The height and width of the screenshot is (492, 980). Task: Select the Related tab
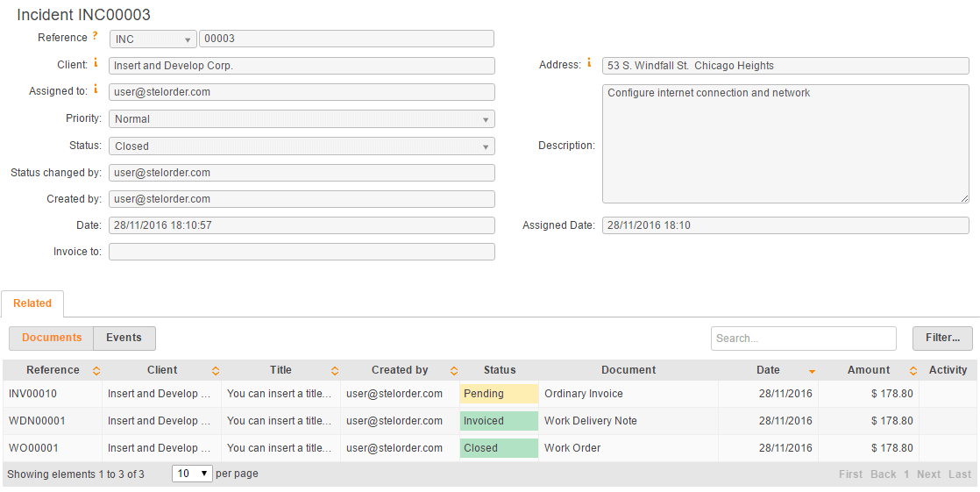point(32,303)
